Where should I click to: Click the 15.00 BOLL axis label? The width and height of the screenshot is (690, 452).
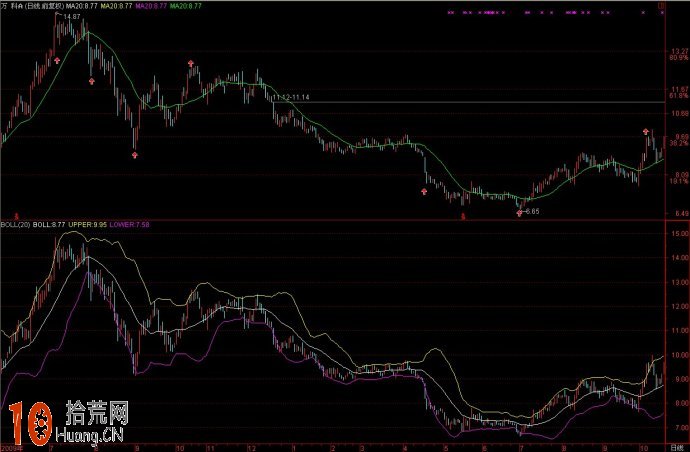pyautogui.click(x=680, y=234)
